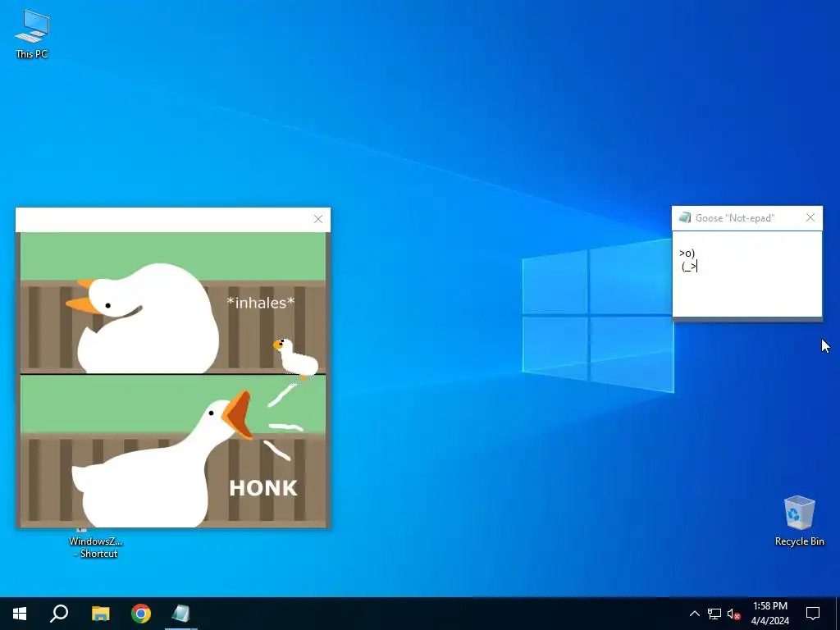Close the goose HONK meme window
Screen dimensions: 840x630
tap(318, 219)
